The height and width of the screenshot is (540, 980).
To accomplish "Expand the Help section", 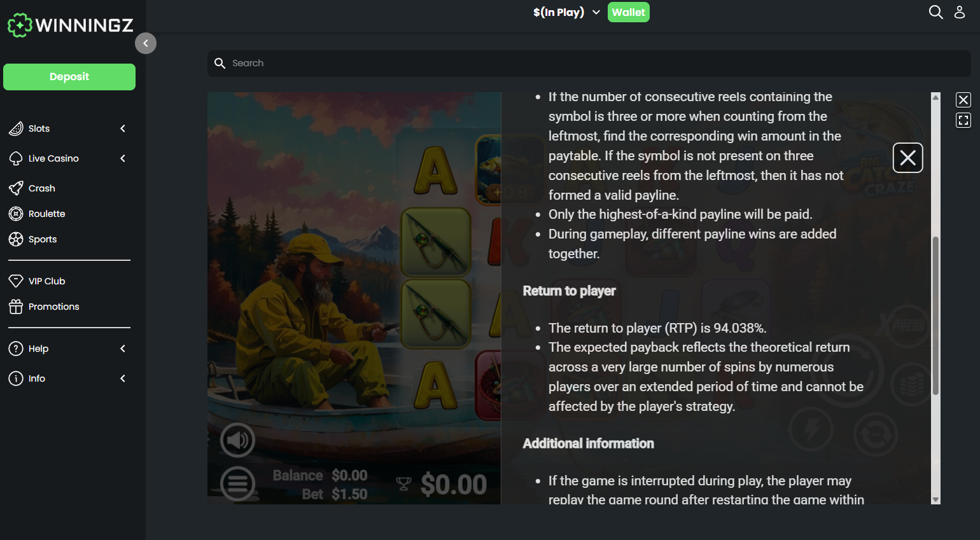I will coord(69,349).
